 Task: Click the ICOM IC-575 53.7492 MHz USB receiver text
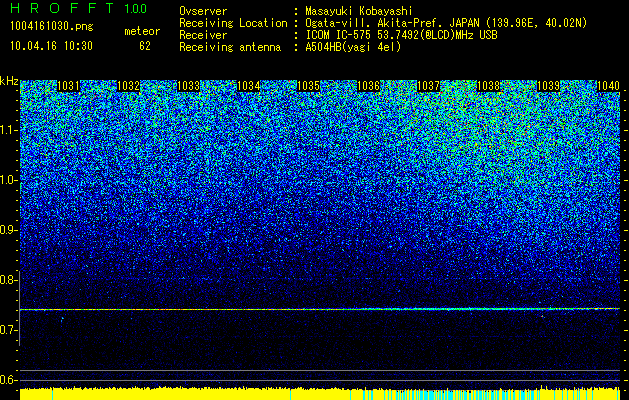tap(401, 35)
